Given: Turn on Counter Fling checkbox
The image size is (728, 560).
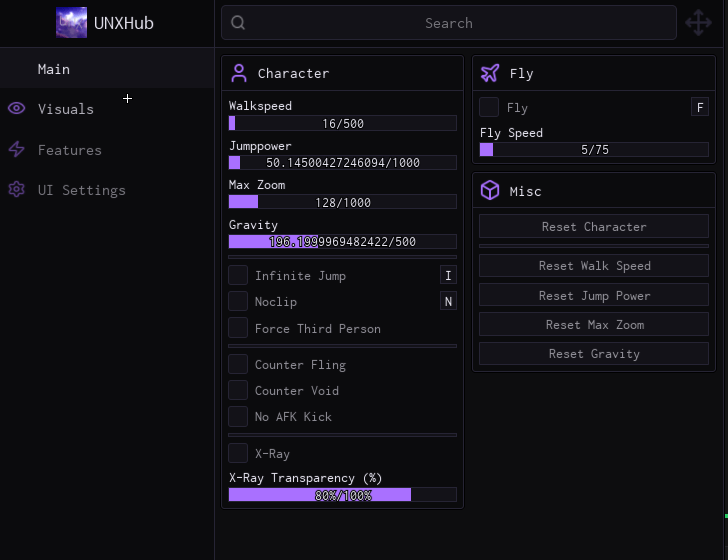Looking at the screenshot, I should pos(238,364).
